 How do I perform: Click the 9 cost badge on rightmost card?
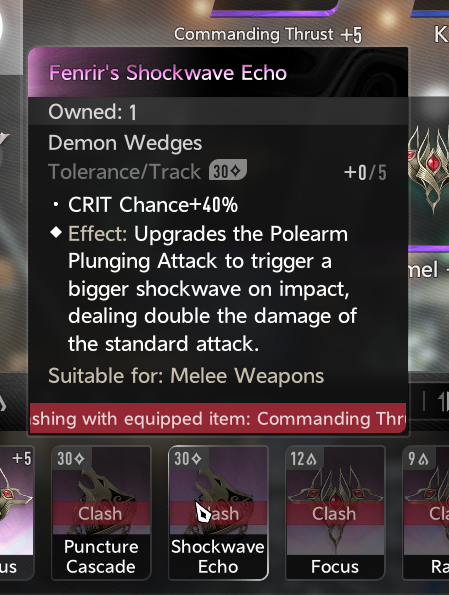point(419,459)
